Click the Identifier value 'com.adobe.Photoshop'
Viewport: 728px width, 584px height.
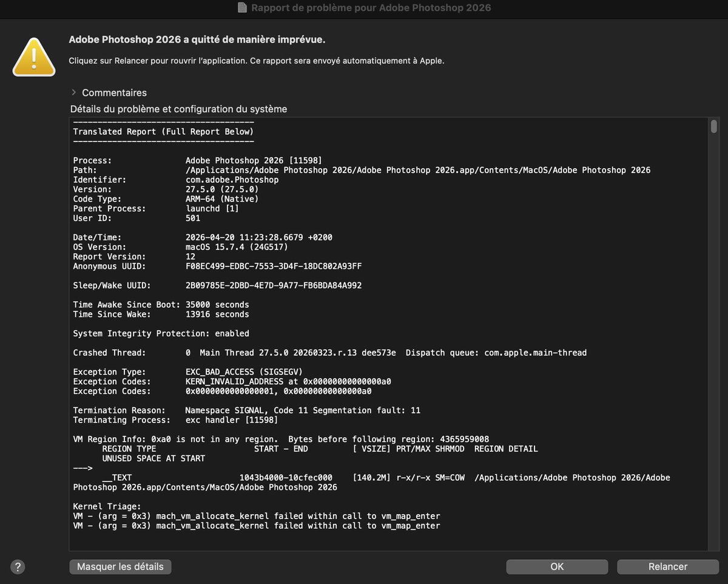coord(232,180)
